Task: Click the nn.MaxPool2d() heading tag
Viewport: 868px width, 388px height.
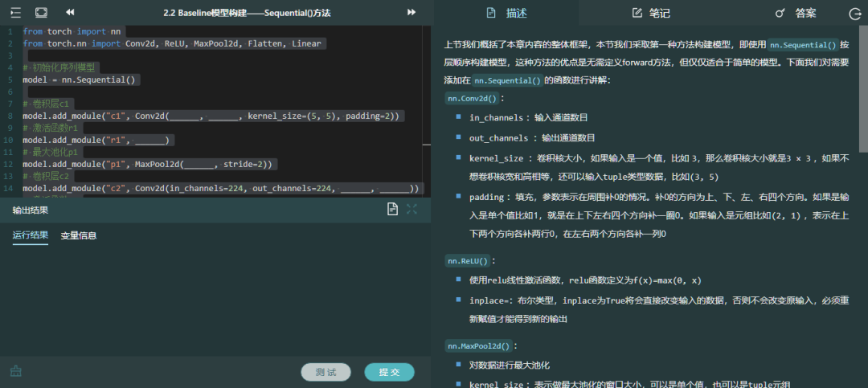Action: pos(479,346)
